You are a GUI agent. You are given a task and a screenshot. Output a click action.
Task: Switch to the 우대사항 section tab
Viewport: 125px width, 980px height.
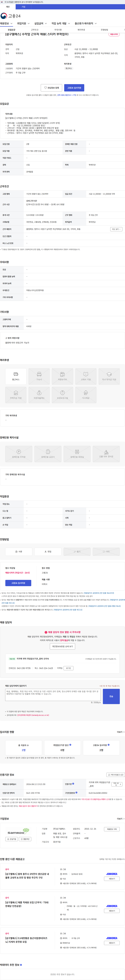[58, 30]
